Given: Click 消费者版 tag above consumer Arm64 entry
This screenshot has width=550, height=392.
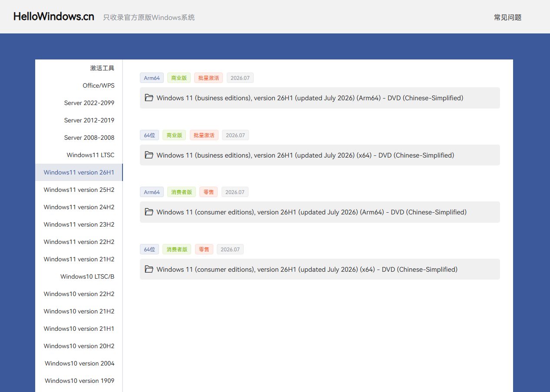Looking at the screenshot, I should (182, 192).
